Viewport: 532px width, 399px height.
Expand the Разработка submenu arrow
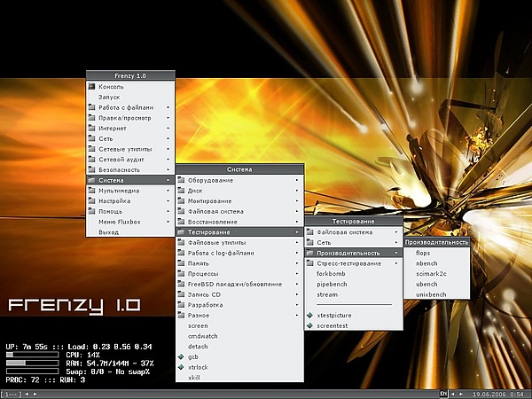[x=297, y=304]
